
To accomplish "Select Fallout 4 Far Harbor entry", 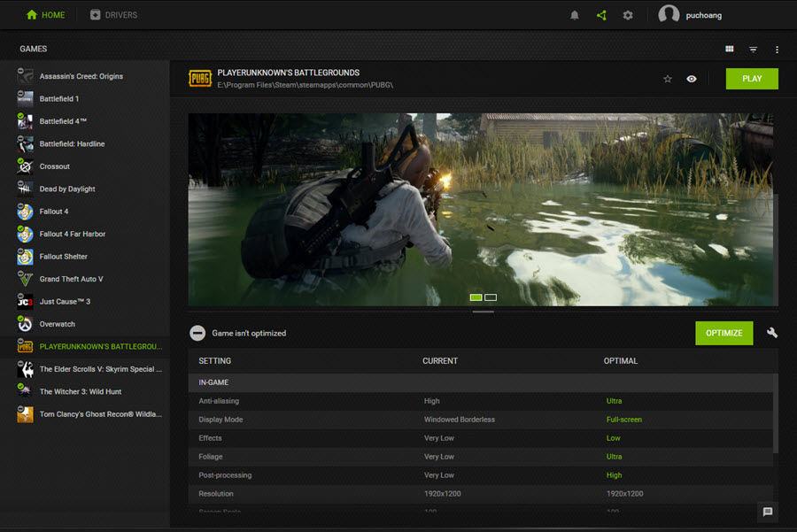I will pos(85,234).
